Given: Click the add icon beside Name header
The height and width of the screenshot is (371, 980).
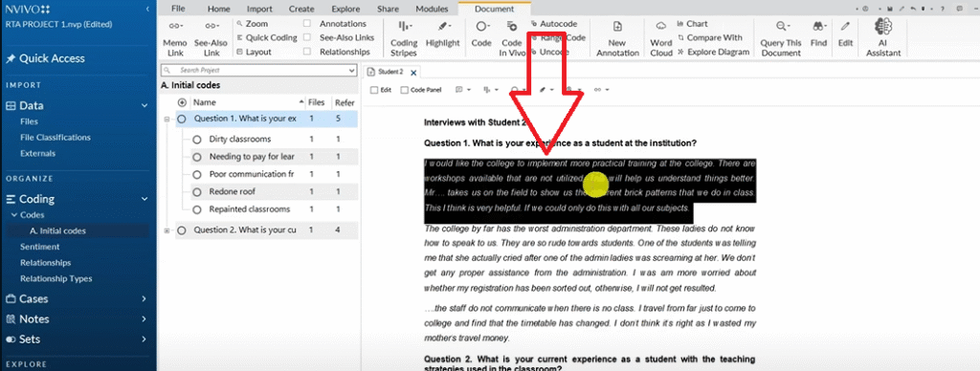Looking at the screenshot, I should click(182, 102).
